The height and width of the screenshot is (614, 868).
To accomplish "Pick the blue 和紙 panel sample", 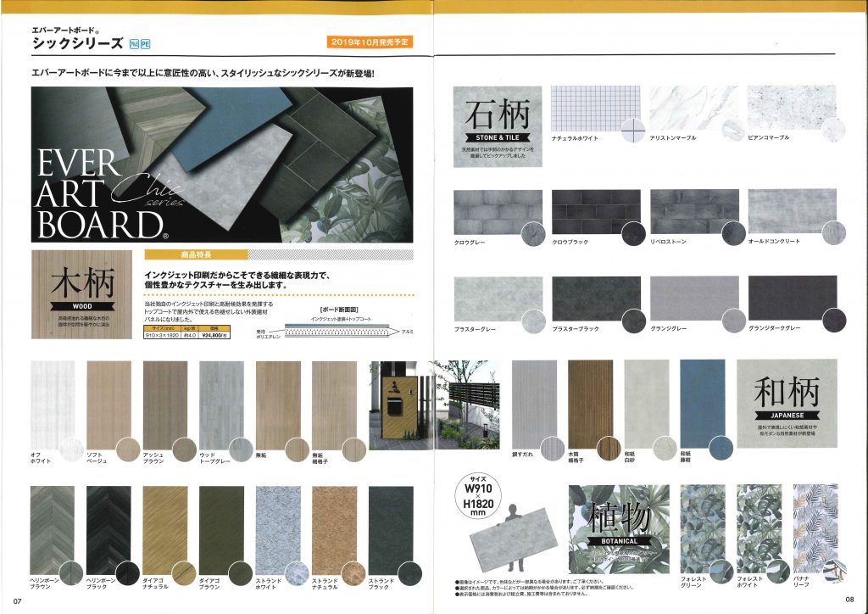I will click(703, 405).
